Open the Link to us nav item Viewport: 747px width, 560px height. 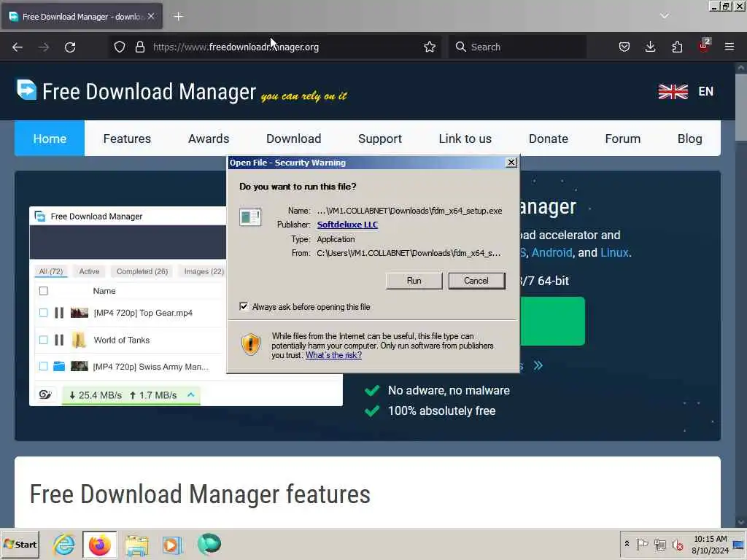click(465, 139)
